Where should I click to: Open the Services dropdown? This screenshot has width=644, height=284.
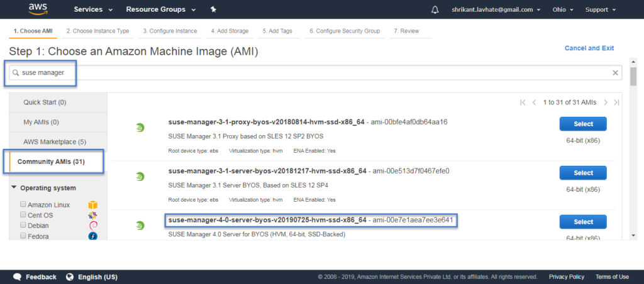[x=93, y=9]
